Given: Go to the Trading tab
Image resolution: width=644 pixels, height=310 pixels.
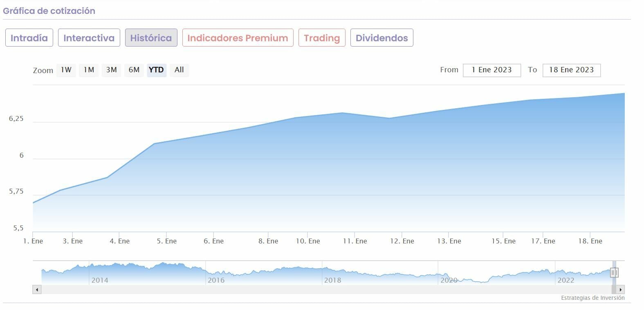Looking at the screenshot, I should [x=322, y=38].
